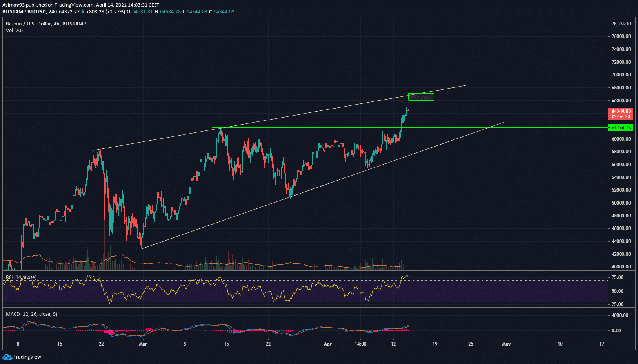
Task: Click the 76000.00 price axis label
Action: point(621,36)
